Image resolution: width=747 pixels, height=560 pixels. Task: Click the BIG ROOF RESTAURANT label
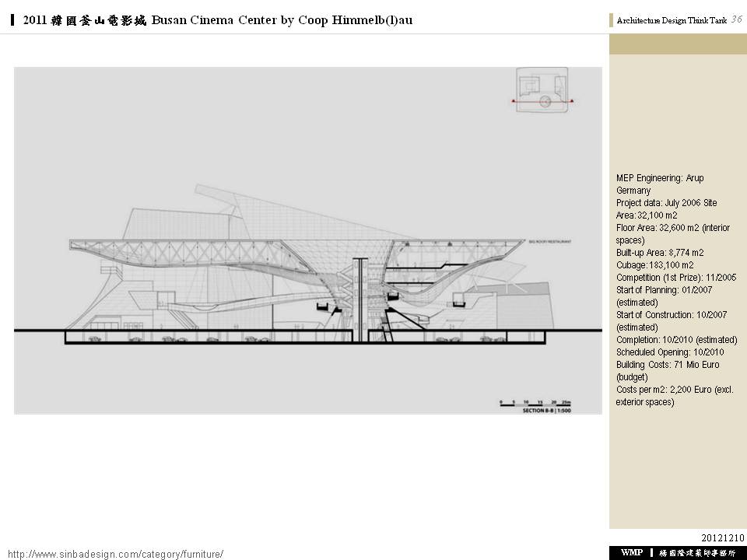[549, 243]
